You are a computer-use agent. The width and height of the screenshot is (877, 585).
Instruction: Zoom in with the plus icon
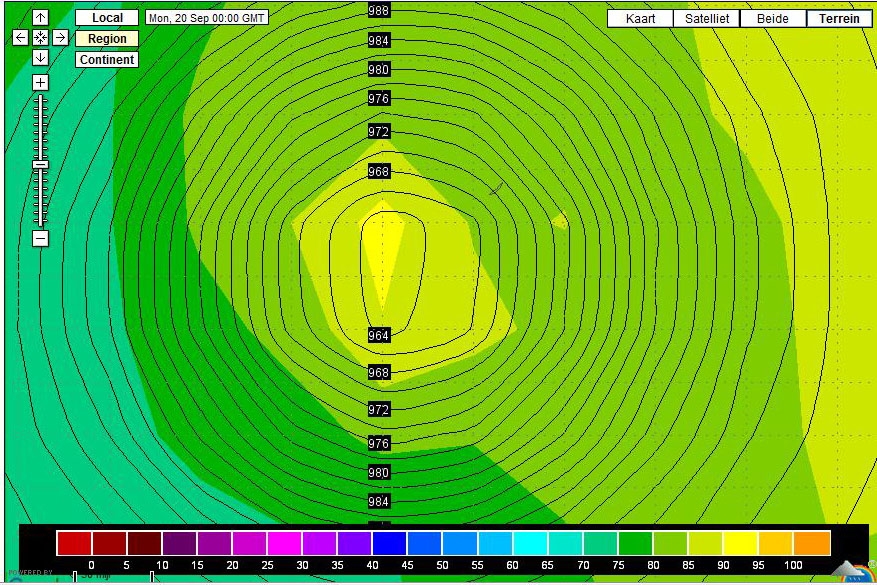(40, 83)
